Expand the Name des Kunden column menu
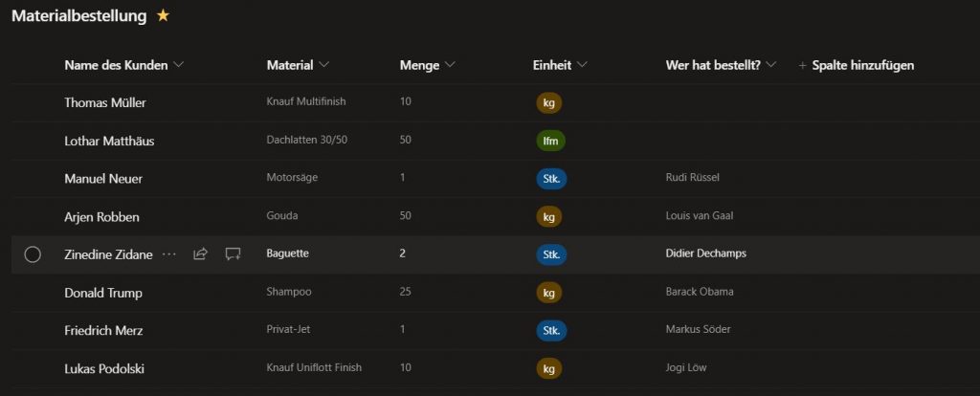This screenshot has height=396, width=980. click(x=179, y=66)
